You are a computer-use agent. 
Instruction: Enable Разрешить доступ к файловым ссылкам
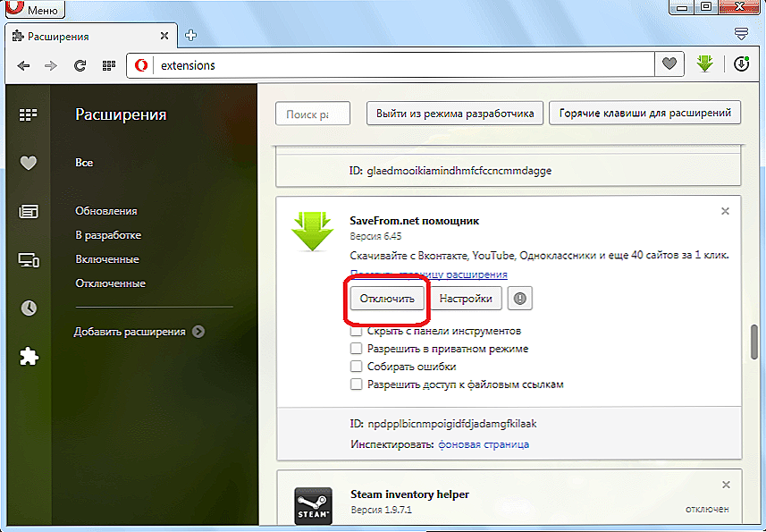(x=356, y=384)
